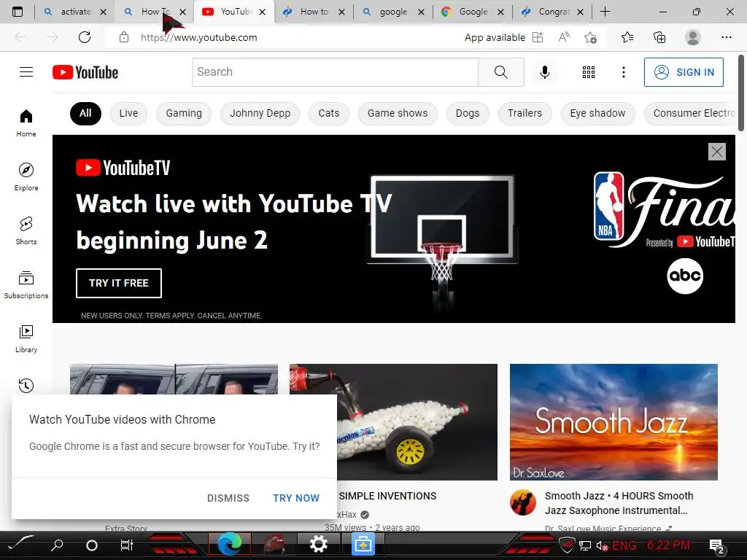Open the YouTube apps grid
The image size is (747, 560).
[x=589, y=72]
